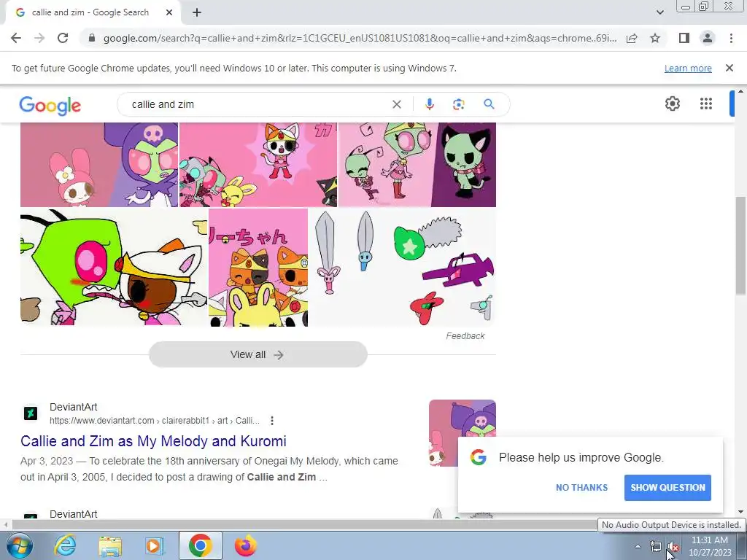
Task: Go back to the previous page
Action: coord(16,38)
